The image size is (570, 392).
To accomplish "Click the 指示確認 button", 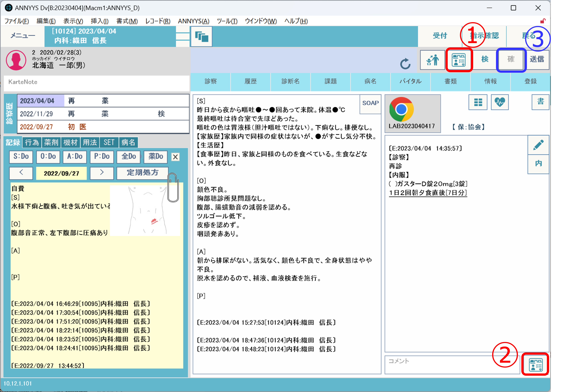I will click(x=484, y=36).
